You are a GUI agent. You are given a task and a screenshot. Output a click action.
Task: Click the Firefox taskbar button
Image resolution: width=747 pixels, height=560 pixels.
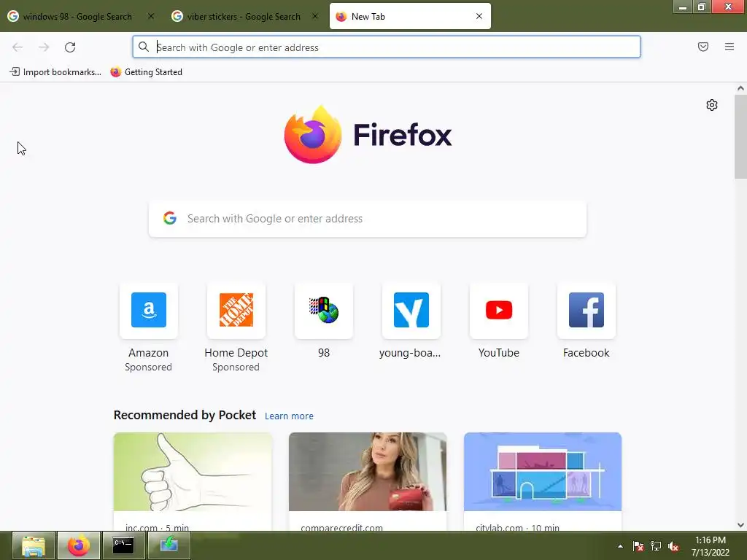[79, 545]
